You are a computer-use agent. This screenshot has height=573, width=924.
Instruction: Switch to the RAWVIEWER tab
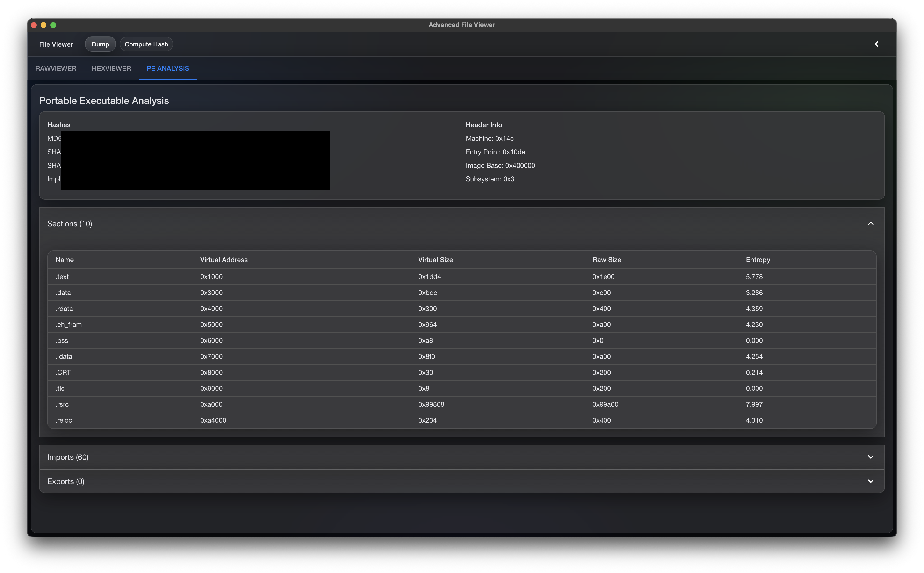[x=56, y=69]
